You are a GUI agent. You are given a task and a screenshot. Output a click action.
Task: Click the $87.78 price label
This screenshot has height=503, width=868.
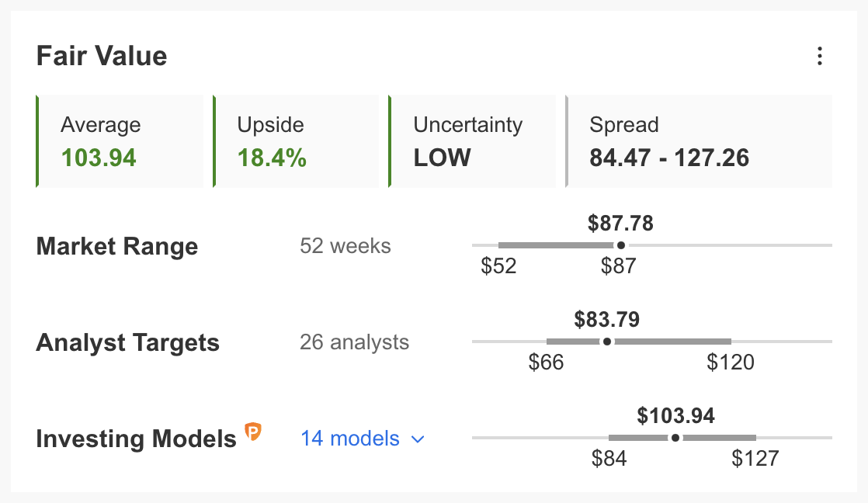coord(620,224)
